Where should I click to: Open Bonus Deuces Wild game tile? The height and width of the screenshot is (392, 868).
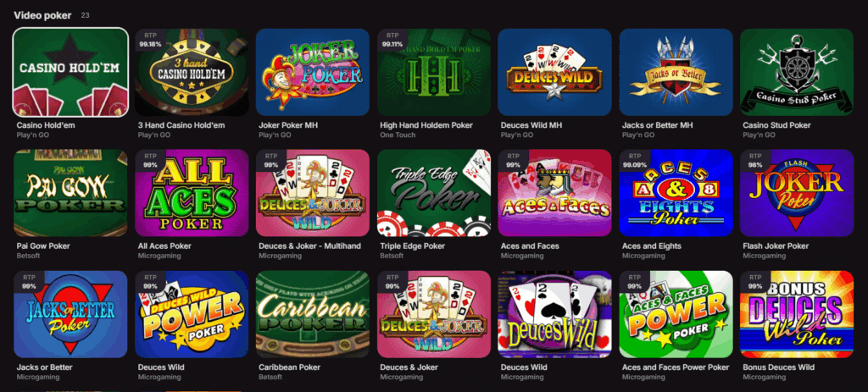797,314
